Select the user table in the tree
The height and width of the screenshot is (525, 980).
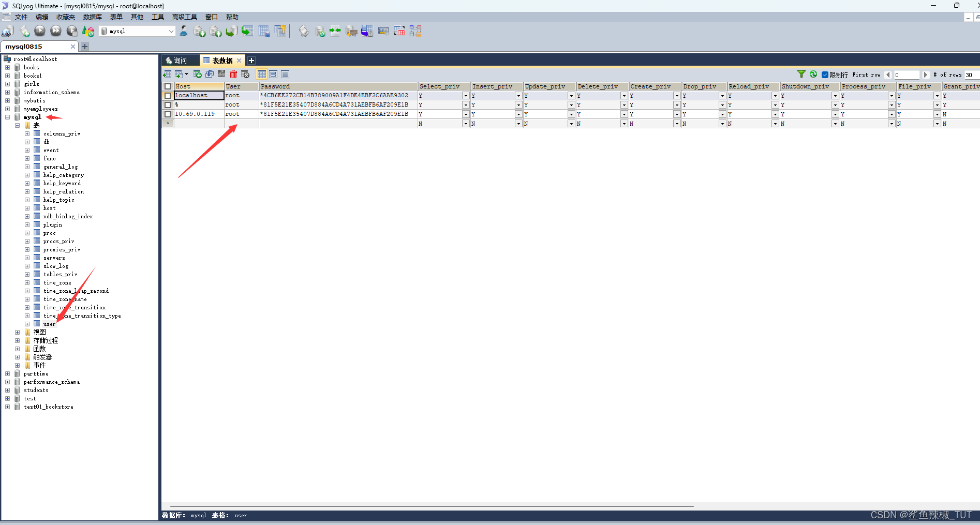49,324
